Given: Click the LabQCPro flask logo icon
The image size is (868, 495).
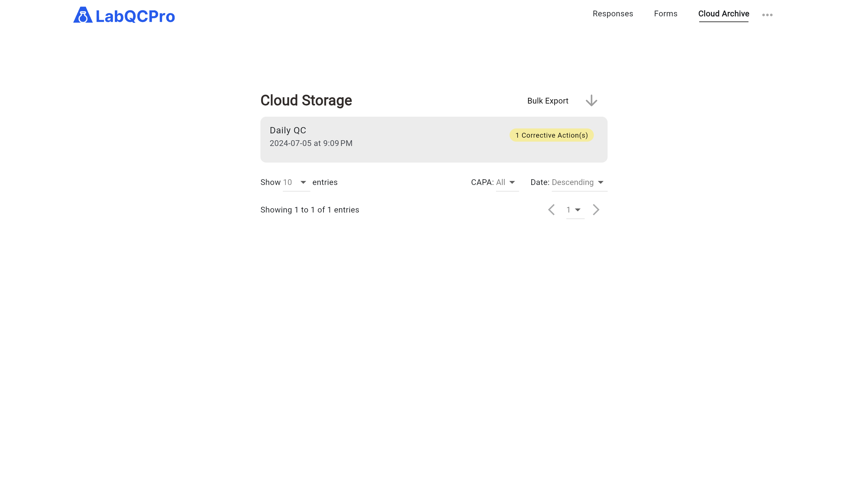Looking at the screenshot, I should [x=83, y=15].
